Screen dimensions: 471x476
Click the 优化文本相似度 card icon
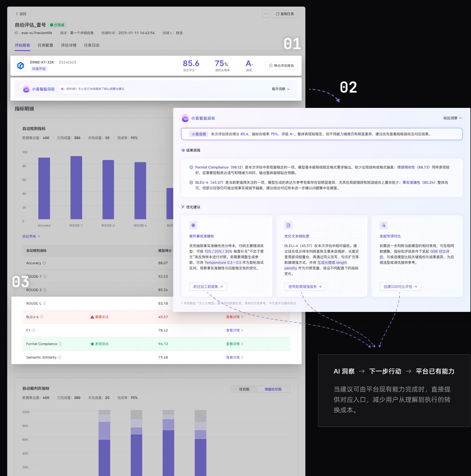point(288,225)
